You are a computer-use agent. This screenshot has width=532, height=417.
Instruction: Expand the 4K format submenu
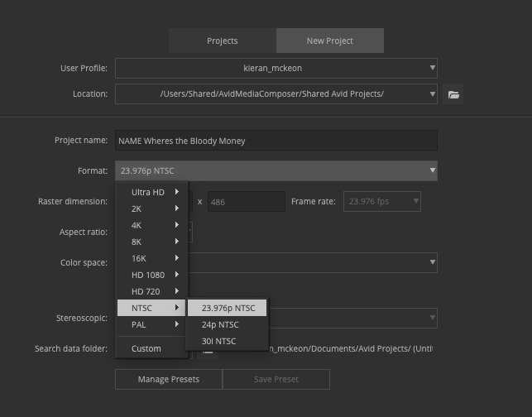tap(151, 225)
